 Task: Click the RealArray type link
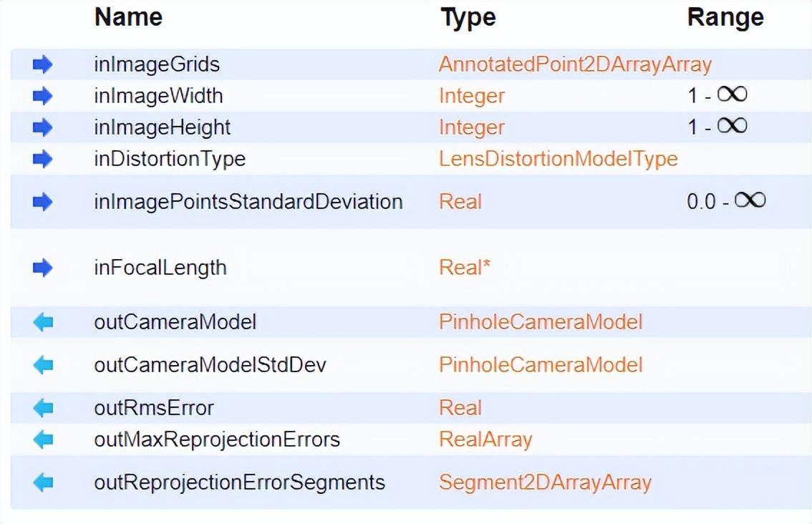[485, 439]
